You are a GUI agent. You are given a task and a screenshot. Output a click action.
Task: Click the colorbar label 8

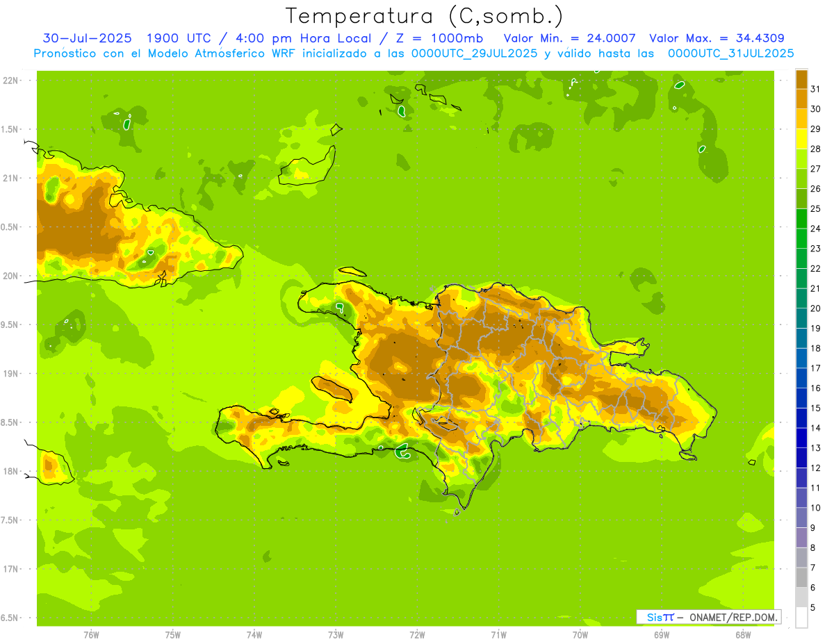point(813,547)
